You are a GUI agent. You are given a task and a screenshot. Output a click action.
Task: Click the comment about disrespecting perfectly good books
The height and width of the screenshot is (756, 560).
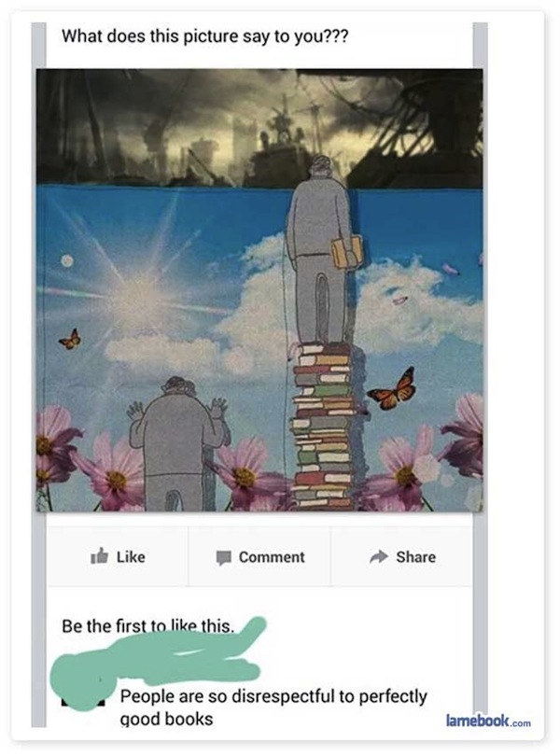click(273, 707)
